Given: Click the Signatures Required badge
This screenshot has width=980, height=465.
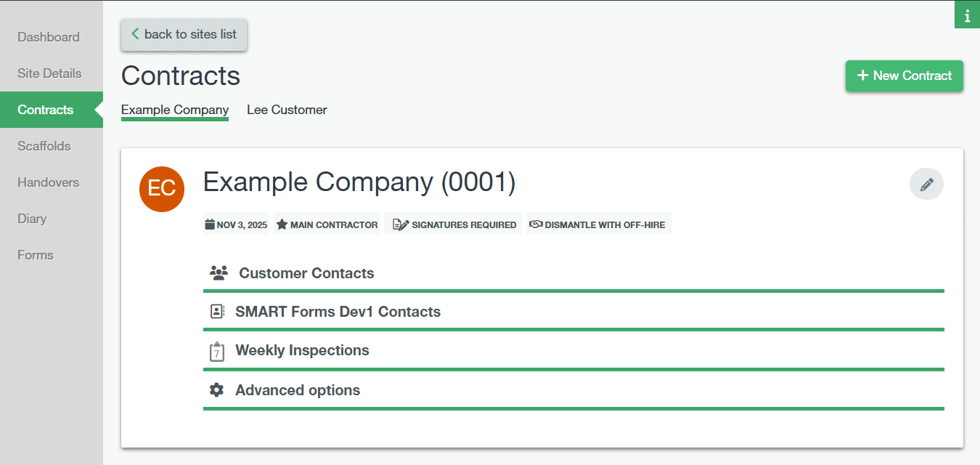Looking at the screenshot, I should pyautogui.click(x=454, y=225).
